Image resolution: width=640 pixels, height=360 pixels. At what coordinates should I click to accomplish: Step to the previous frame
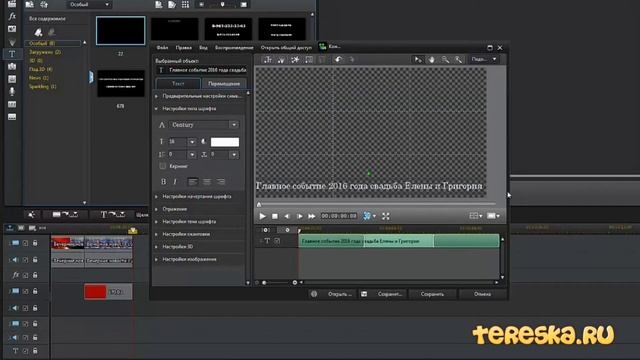click(x=287, y=216)
